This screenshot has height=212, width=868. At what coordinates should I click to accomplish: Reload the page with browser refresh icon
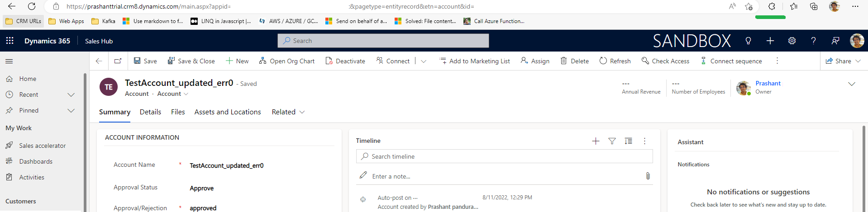32,6
